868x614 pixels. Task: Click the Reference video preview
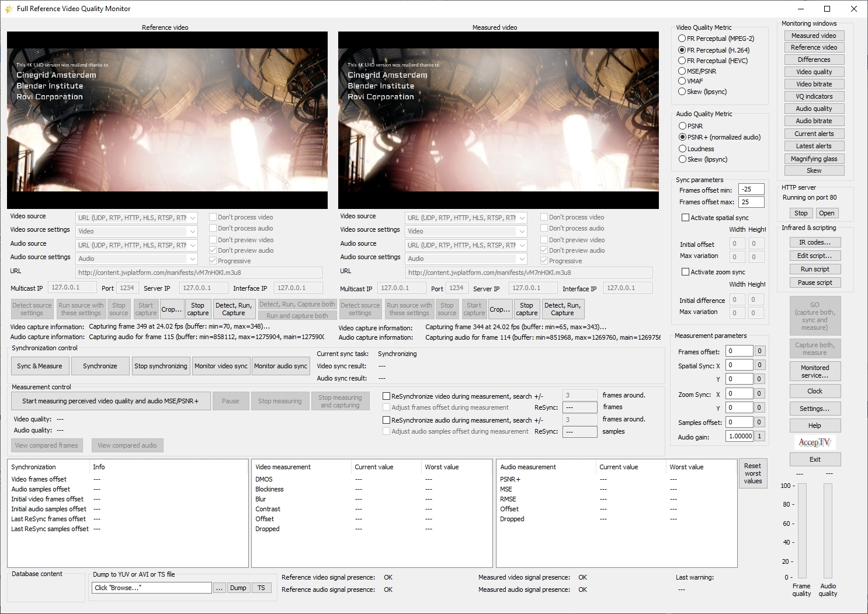coord(167,120)
